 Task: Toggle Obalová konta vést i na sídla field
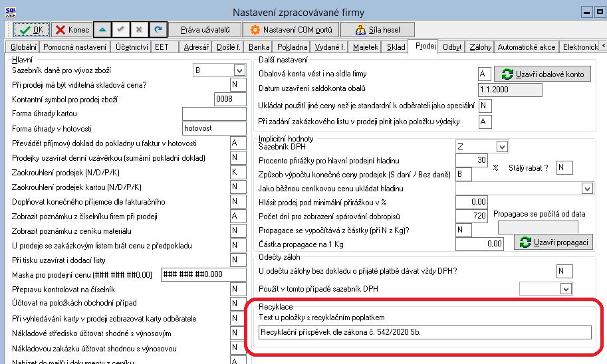point(485,74)
